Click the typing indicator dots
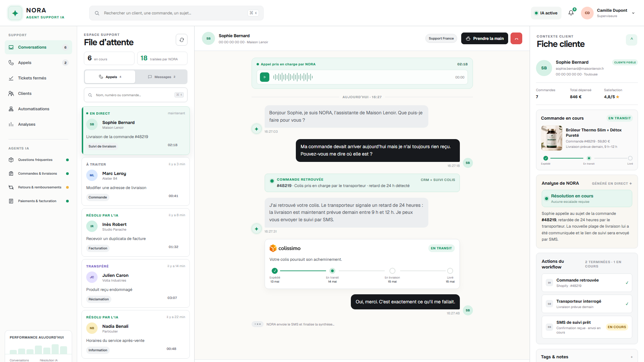644x362 pixels. 258,324
